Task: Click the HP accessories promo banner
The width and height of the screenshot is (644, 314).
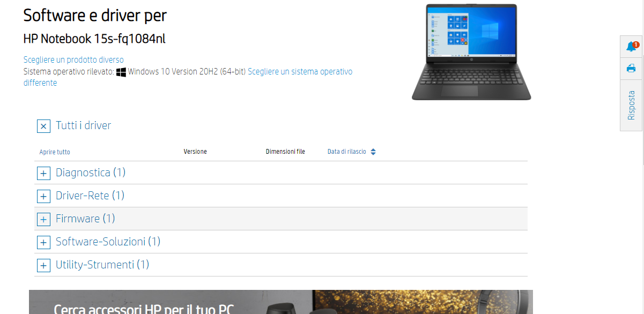Action: [280, 302]
